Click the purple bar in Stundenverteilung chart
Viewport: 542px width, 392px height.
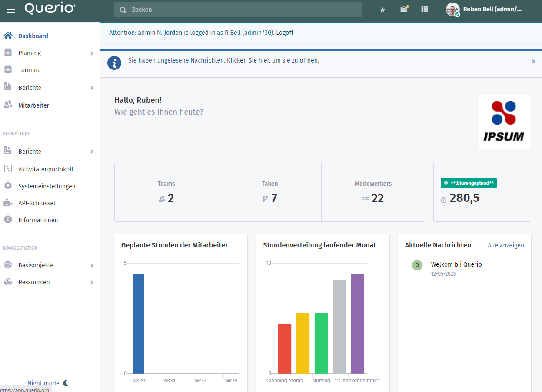pos(358,324)
